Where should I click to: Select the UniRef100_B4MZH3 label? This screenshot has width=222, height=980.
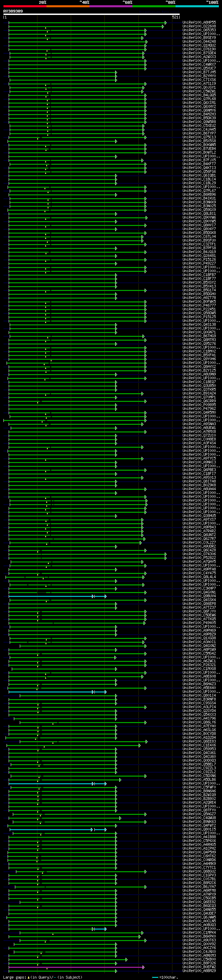click(199, 114)
